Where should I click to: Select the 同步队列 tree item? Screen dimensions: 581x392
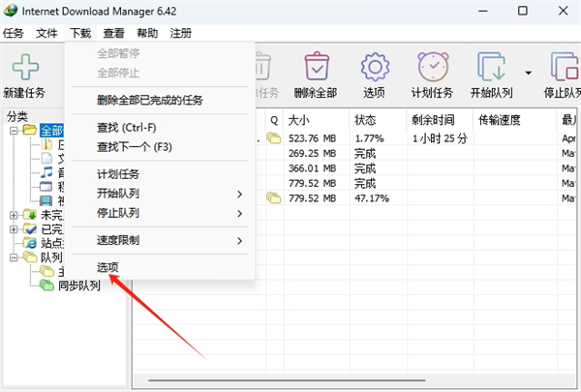coord(79,286)
